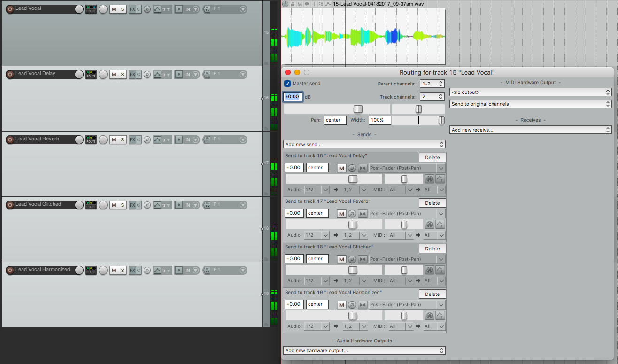The width and height of the screenshot is (618, 364).
Task: Open the Add new hardware output dropdown
Action: pyautogui.click(x=364, y=350)
